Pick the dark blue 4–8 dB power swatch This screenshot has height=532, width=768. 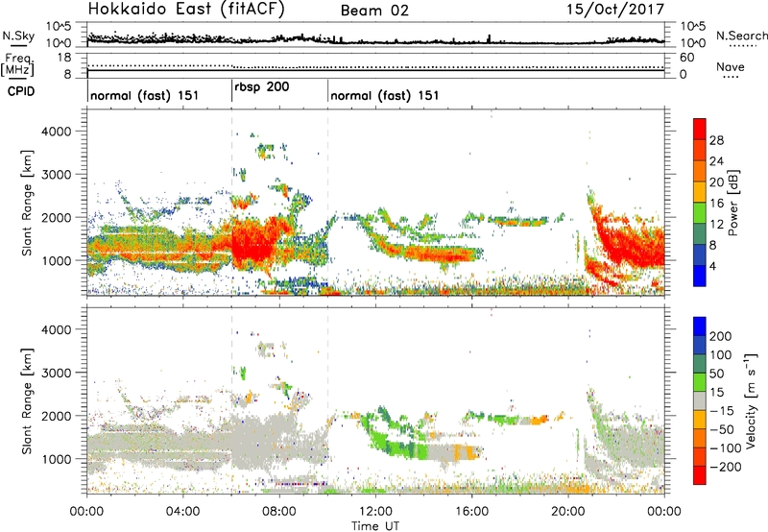pyautogui.click(x=700, y=254)
